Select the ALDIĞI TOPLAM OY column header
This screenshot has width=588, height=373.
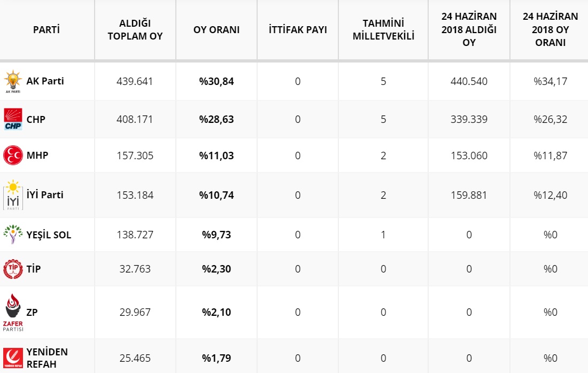(x=135, y=29)
